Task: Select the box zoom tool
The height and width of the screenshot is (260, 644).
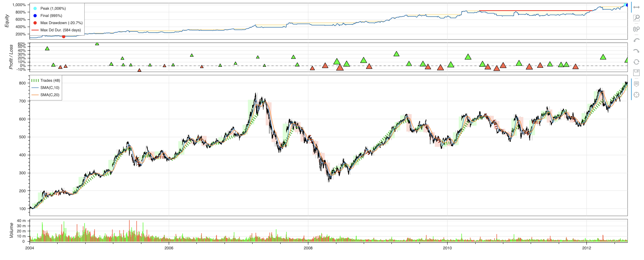Action: (x=636, y=18)
